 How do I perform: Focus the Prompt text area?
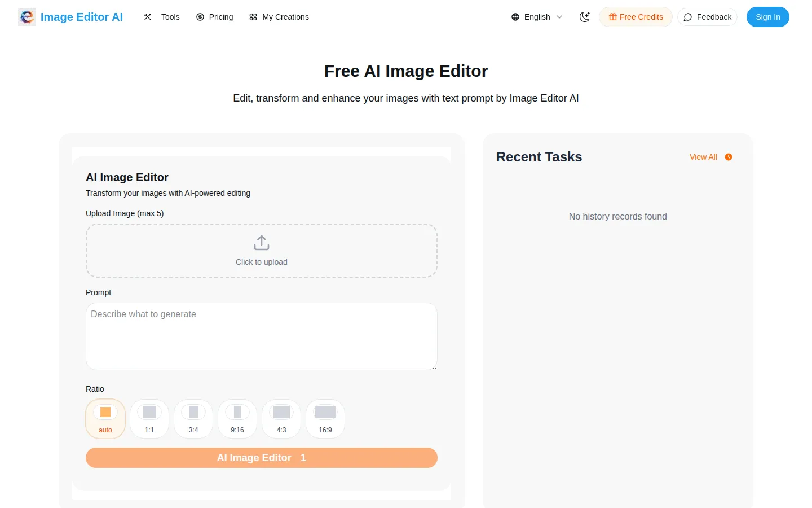(x=262, y=336)
